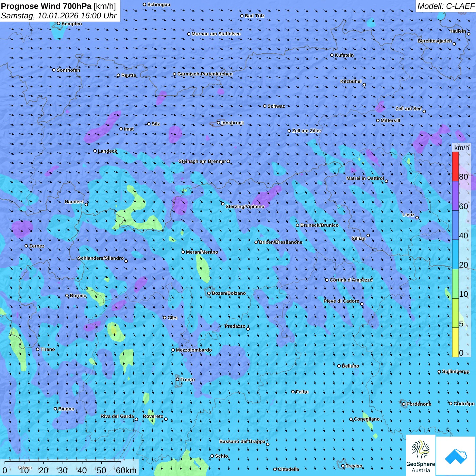The height and width of the screenshot is (476, 476).
Task: Click the 'Brixen/Bressanone' label
Action: tap(280, 242)
